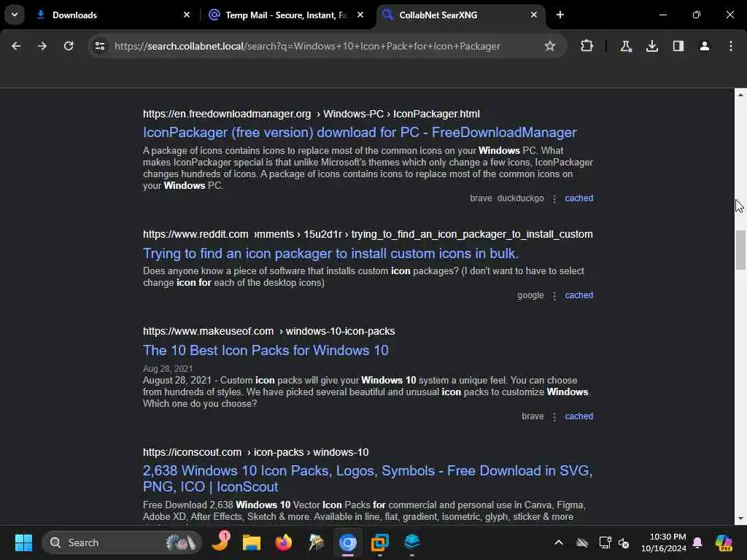Screen dimensions: 747x560
Task: Open cached copy of Reddit result
Action: pos(578,295)
